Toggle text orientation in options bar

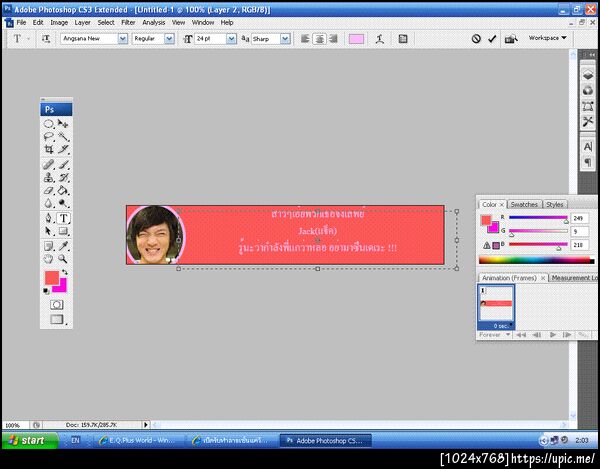click(x=46, y=39)
